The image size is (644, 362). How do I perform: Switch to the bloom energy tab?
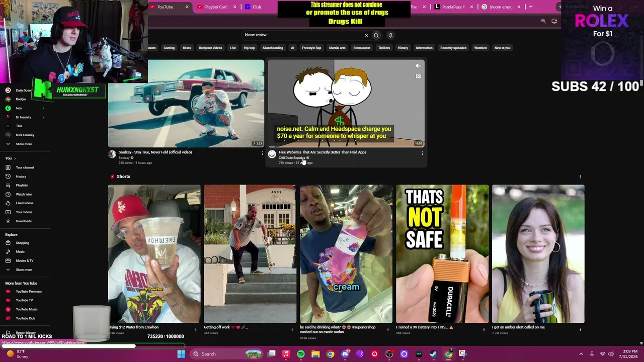tap(501, 7)
